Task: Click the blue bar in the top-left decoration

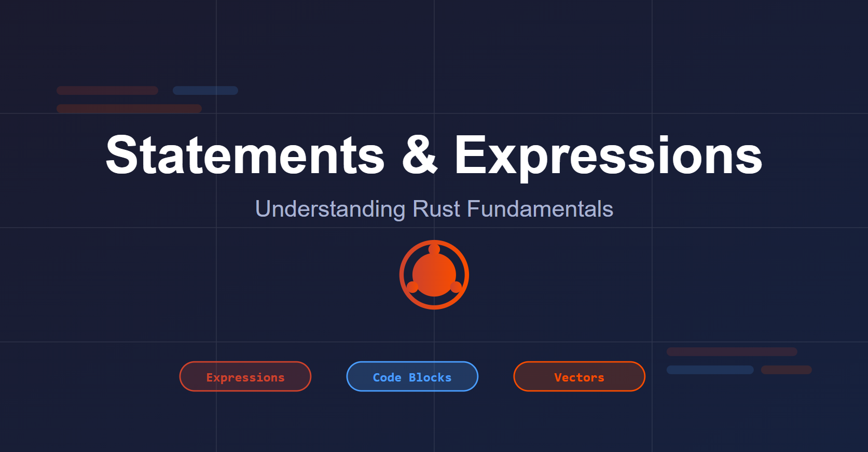Action: point(205,91)
